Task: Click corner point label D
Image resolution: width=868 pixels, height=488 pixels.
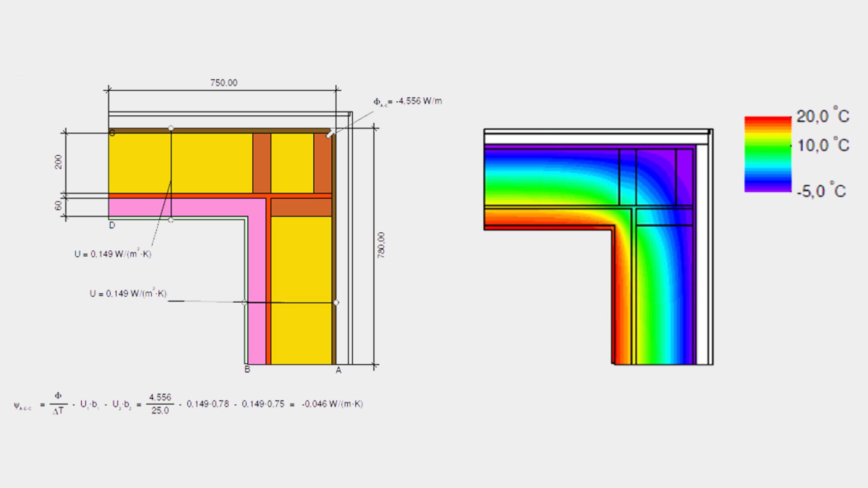Action: click(x=112, y=225)
